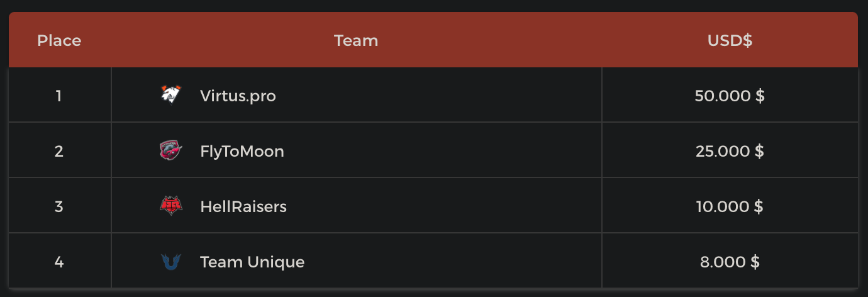The height and width of the screenshot is (297, 868).
Task: Select the Team Unique name
Action: (x=252, y=262)
